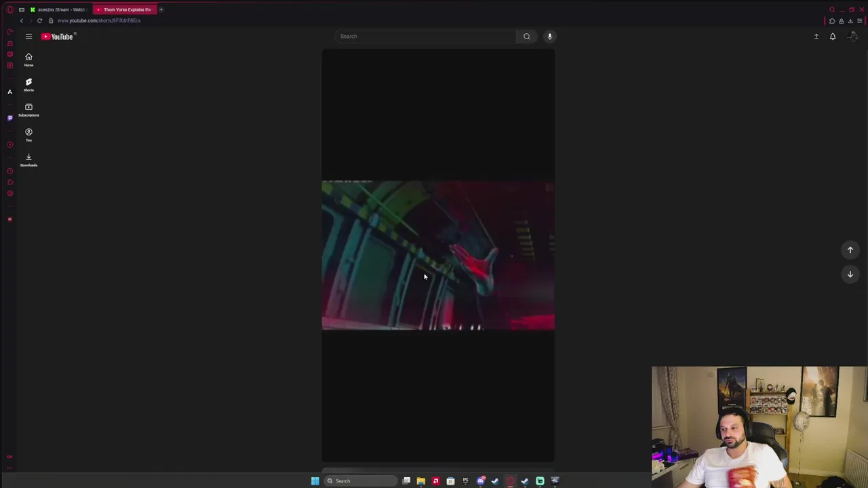
Task: Open the workspaces icon beside Opera logo
Action: pos(22,9)
